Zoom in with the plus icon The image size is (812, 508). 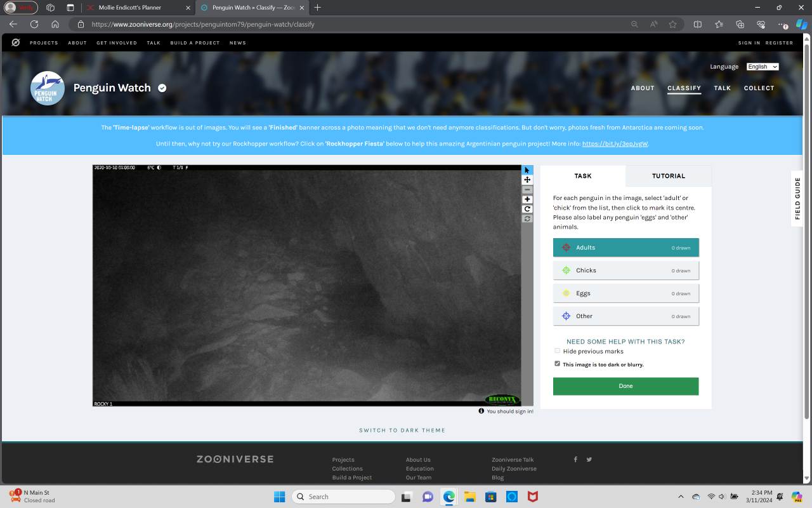pyautogui.click(x=527, y=199)
